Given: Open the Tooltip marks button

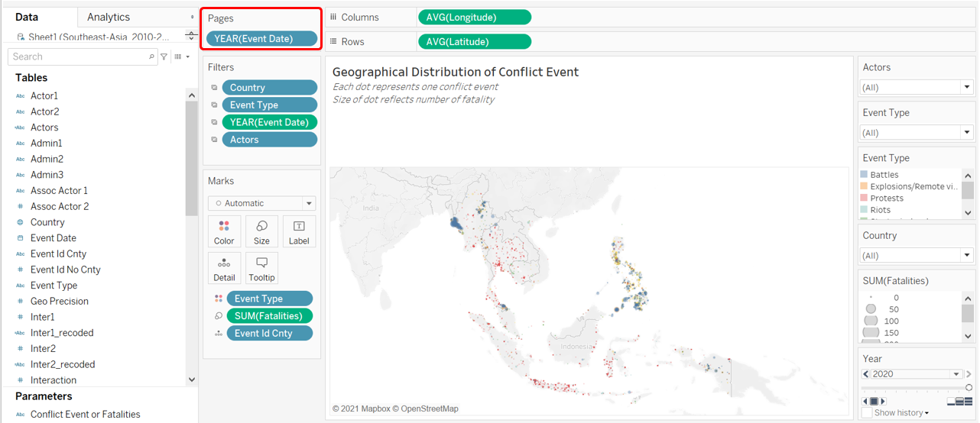Looking at the screenshot, I should [261, 268].
